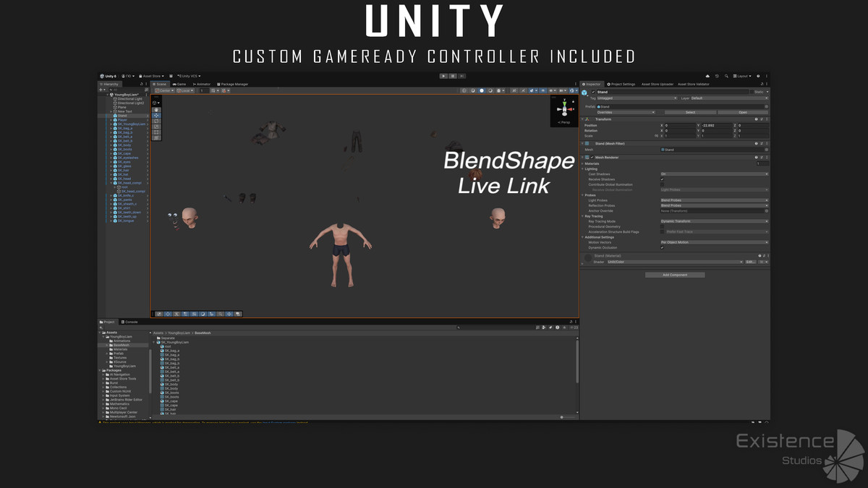Viewport: 868px width, 488px height.
Task: Click the Position Y value field
Action: point(717,125)
